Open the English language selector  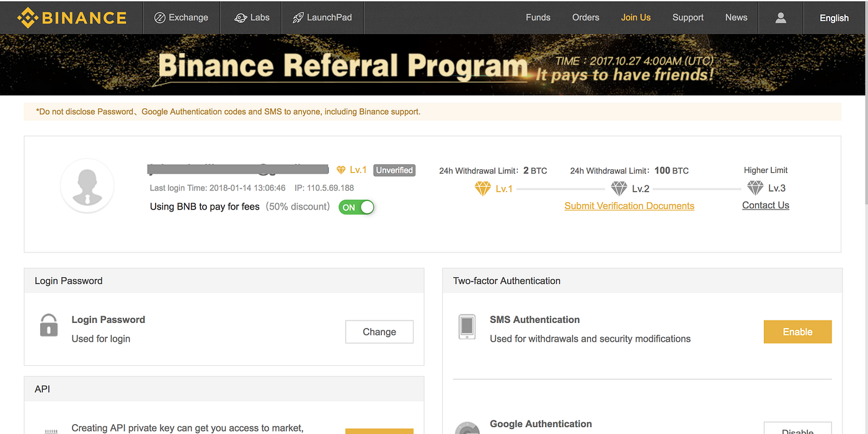coord(834,17)
